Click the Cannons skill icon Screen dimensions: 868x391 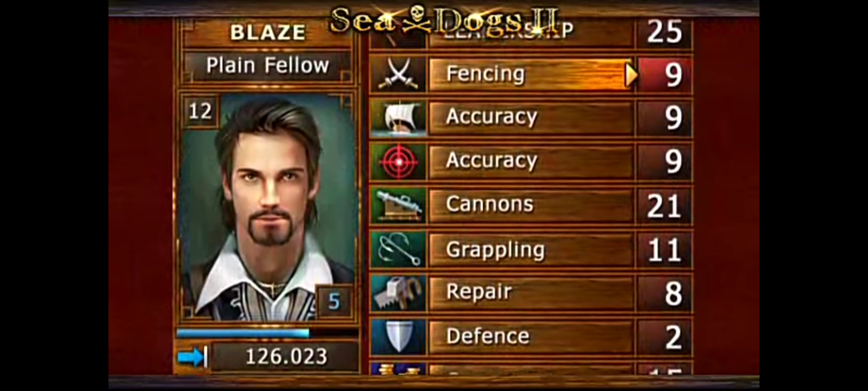coord(399,206)
